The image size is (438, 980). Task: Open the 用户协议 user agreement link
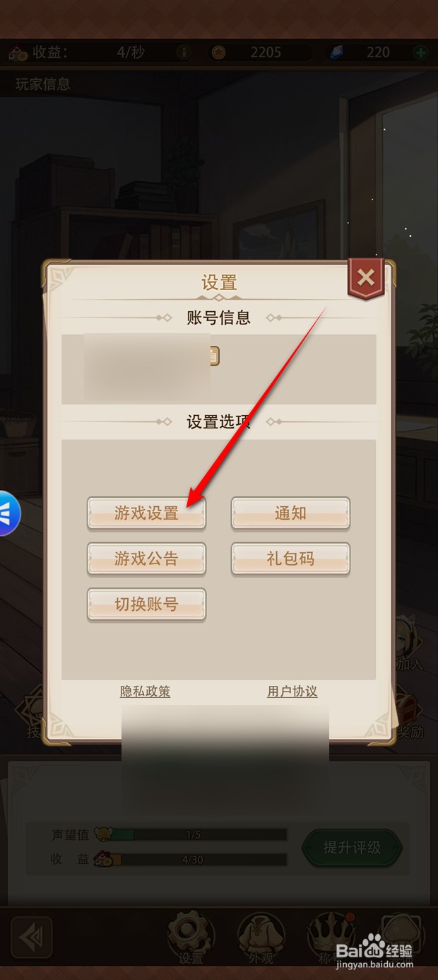pos(292,692)
